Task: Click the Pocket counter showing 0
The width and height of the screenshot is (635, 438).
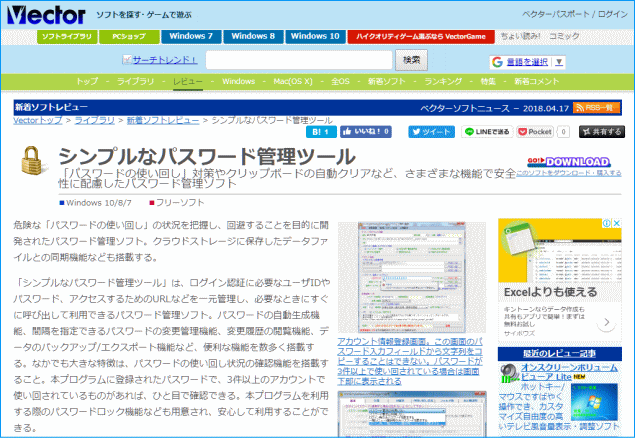Action: coord(563,132)
